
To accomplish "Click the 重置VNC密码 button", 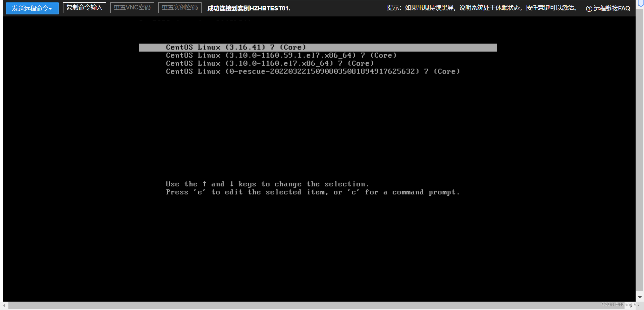I will tap(132, 7).
